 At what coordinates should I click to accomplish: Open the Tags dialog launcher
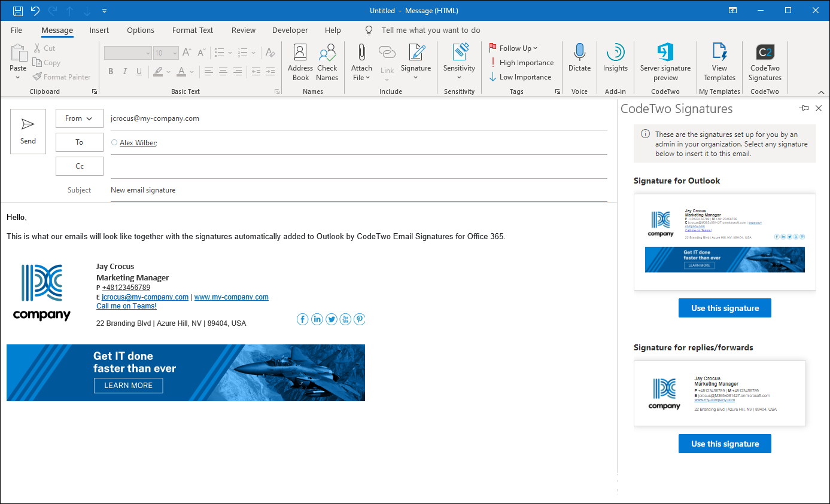click(558, 91)
